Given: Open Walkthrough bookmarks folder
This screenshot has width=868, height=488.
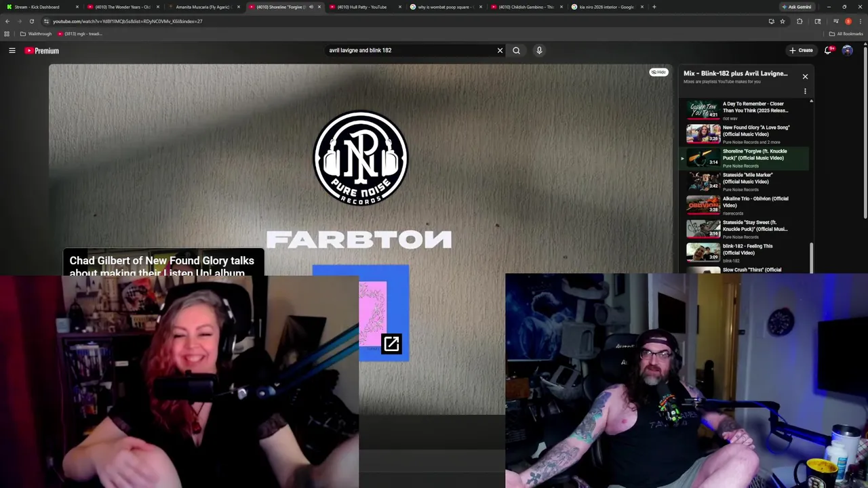Looking at the screenshot, I should click(36, 34).
